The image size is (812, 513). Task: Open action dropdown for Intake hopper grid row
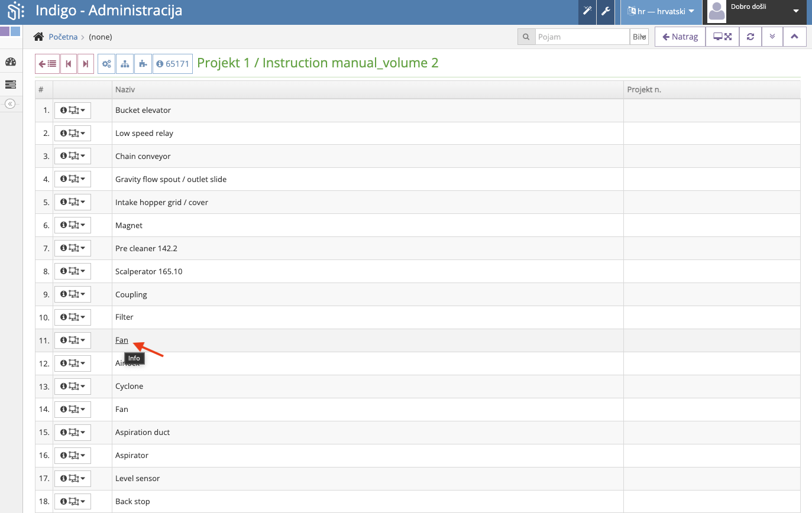coord(73,202)
